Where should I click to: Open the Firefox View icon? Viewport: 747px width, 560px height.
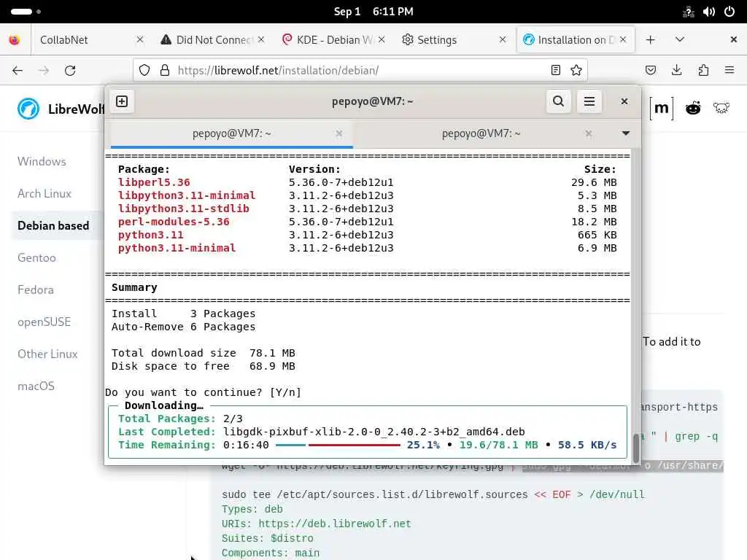coord(15,39)
